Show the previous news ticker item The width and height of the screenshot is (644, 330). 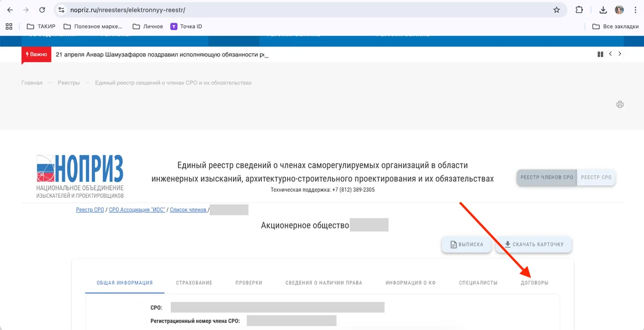click(x=610, y=54)
